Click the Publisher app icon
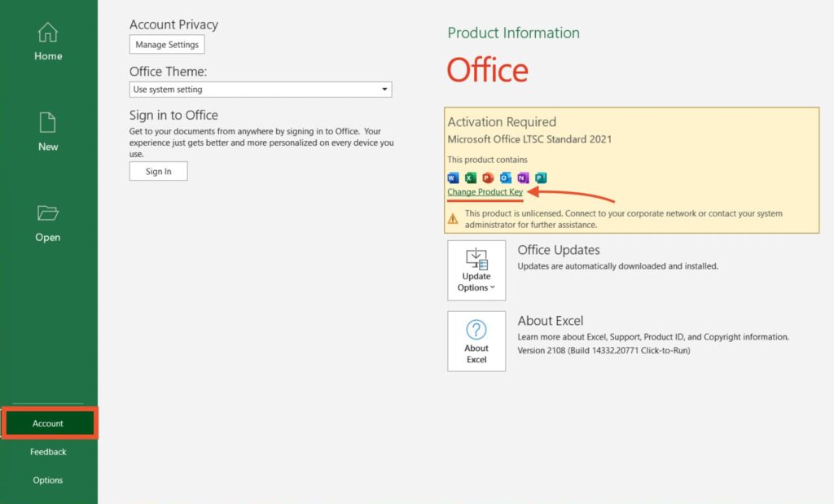 (x=540, y=177)
